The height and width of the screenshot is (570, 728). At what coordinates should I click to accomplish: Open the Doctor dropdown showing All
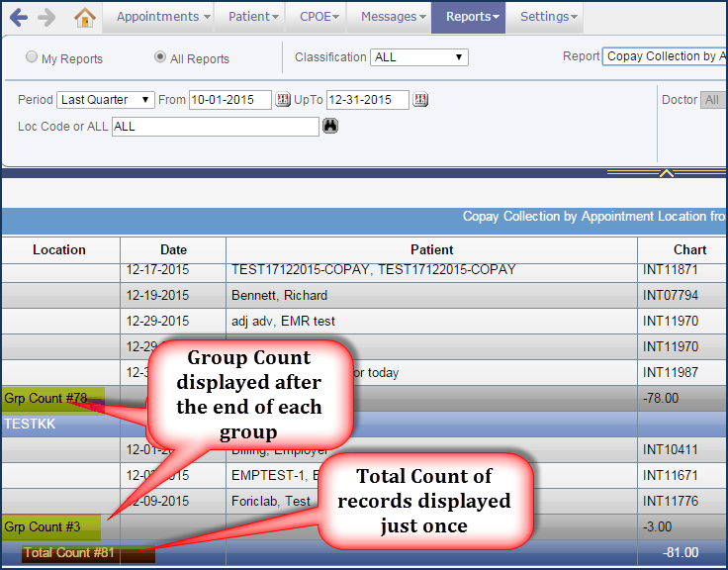713,99
